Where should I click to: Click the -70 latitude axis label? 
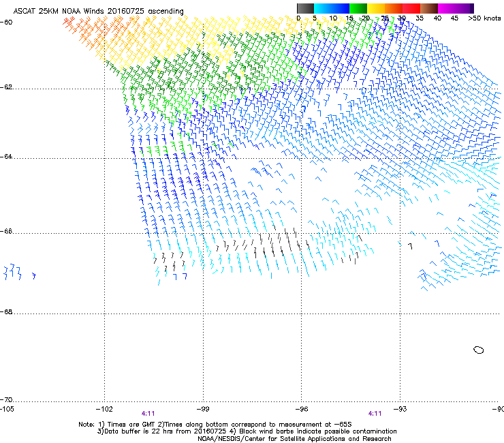tap(6, 399)
